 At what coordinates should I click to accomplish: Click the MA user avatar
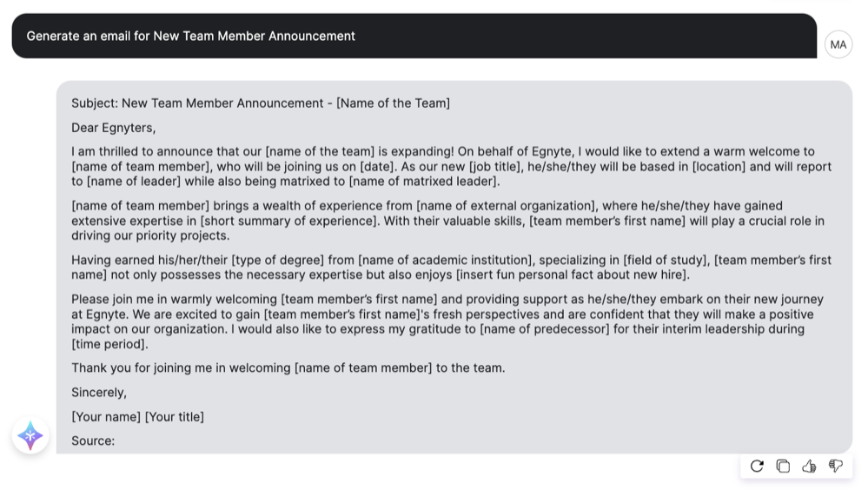(838, 44)
